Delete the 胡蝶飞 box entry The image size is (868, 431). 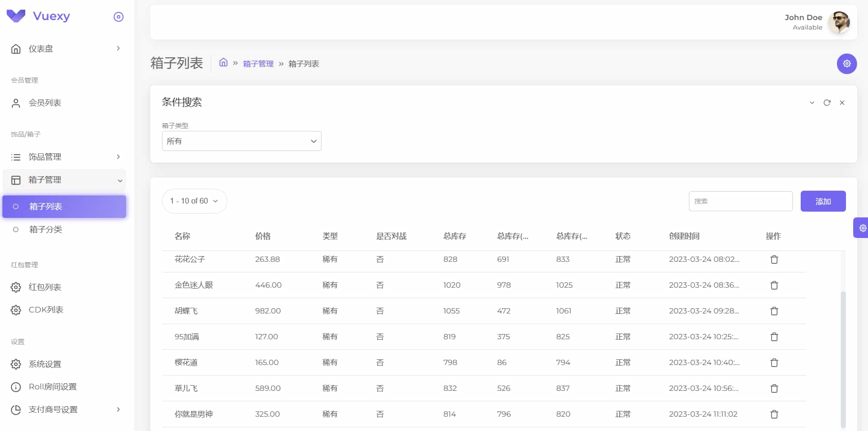coord(774,311)
